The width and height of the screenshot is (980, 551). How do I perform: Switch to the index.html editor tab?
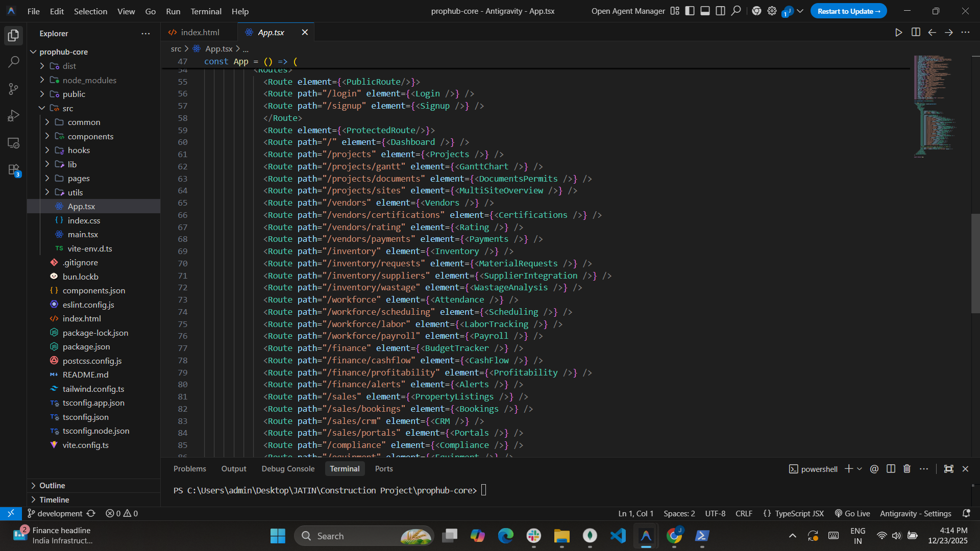[200, 33]
